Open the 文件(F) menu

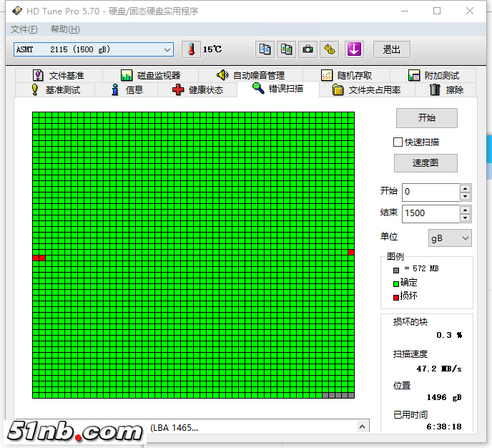point(24,29)
